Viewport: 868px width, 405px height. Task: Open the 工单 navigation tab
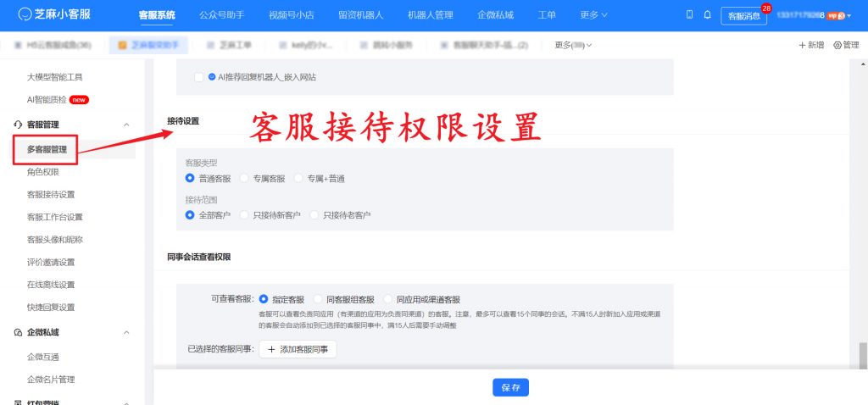tap(547, 15)
